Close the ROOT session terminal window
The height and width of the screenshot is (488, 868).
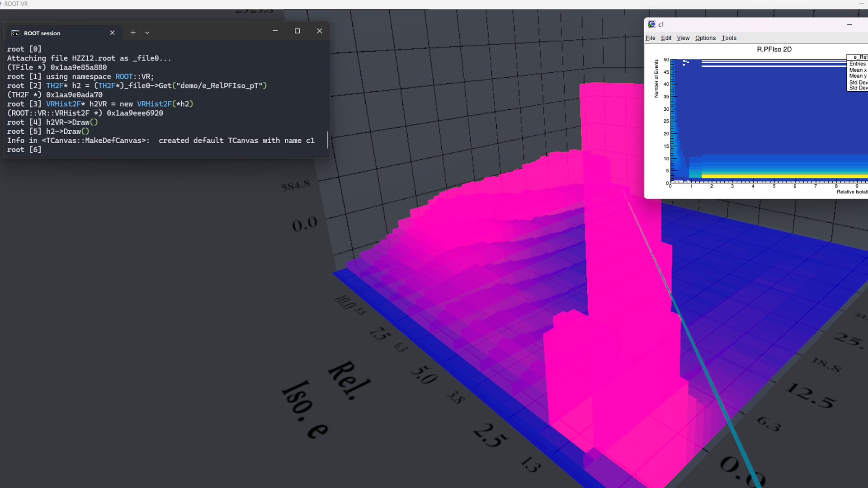coord(319,31)
